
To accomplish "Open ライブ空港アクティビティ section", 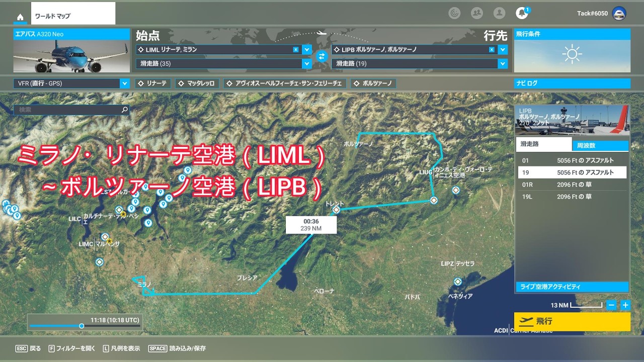I will [572, 287].
